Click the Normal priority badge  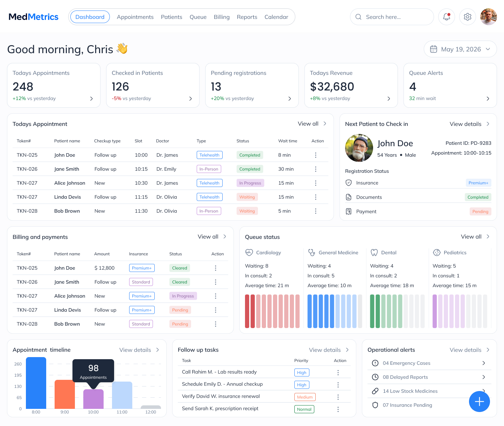(304, 409)
